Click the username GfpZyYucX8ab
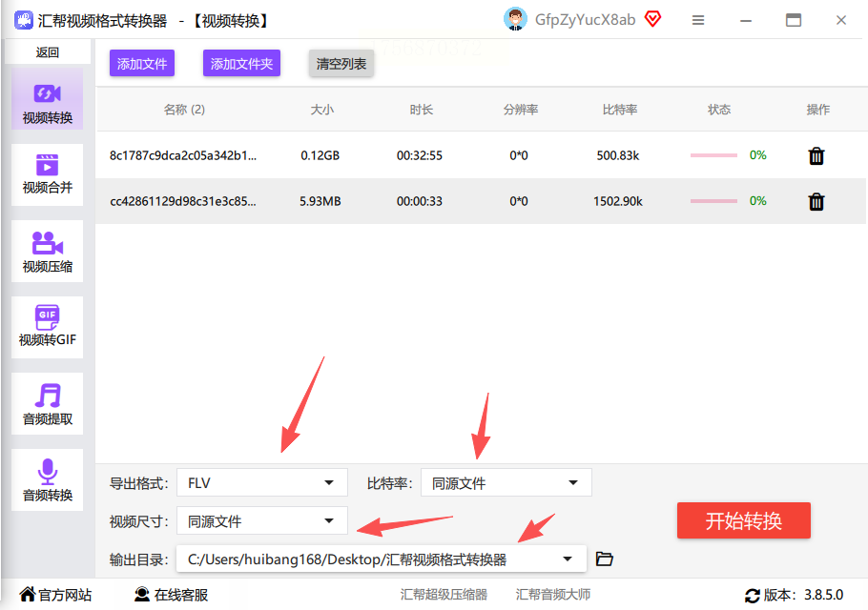 (585, 20)
